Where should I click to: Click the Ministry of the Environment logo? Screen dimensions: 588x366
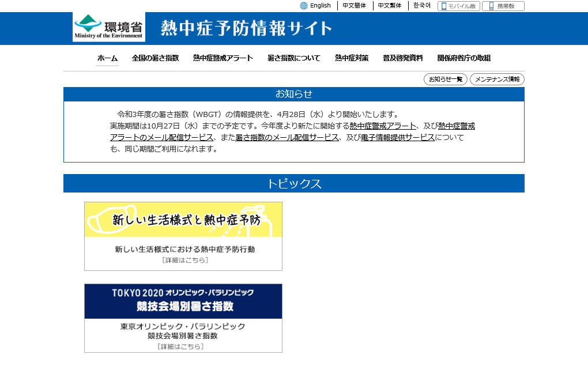pos(109,28)
